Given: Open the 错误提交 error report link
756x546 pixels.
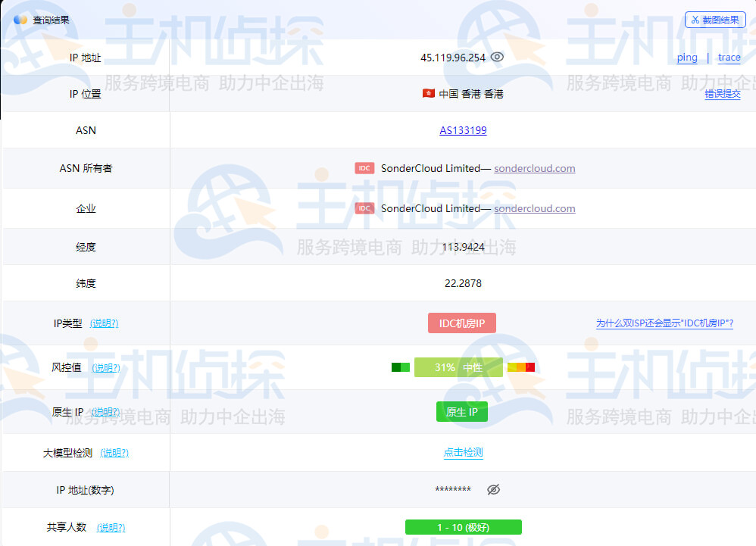Looking at the screenshot, I should 723,94.
